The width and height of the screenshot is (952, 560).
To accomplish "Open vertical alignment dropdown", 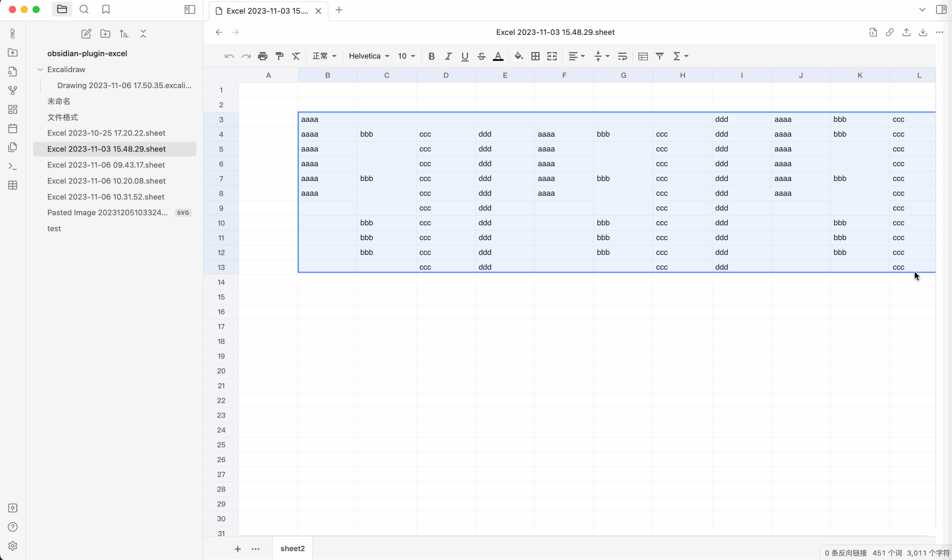I will 601,56.
